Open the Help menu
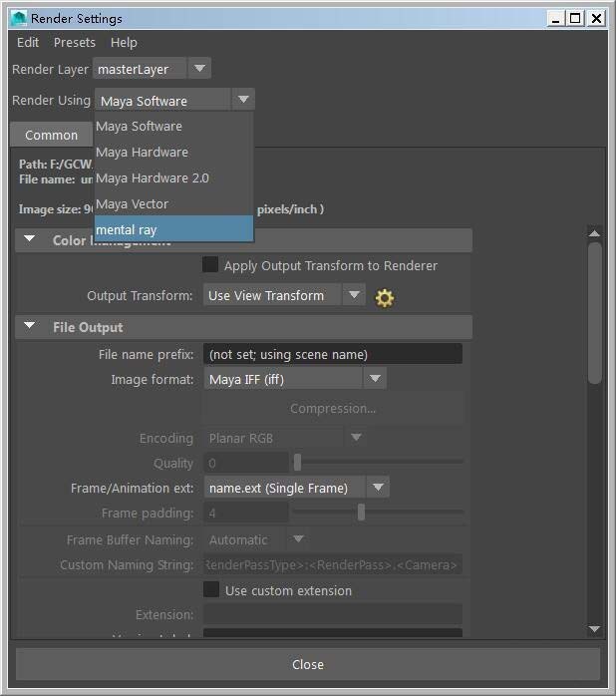Viewport: 616px width, 696px height. coord(124,43)
